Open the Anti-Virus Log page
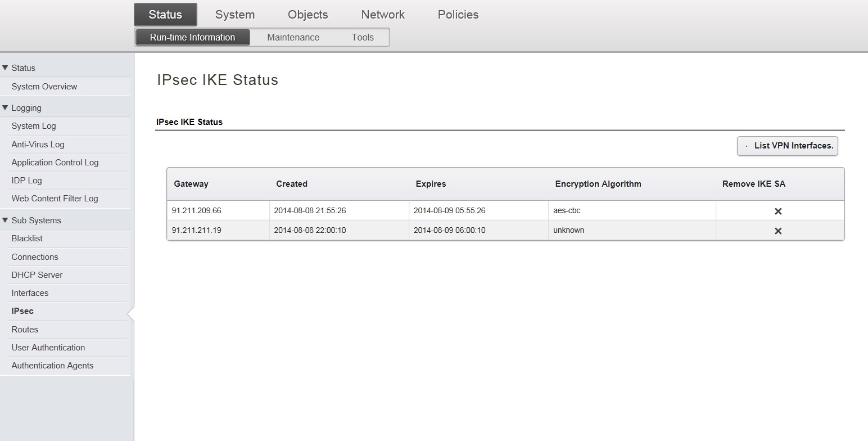868x441 pixels. 38,145
